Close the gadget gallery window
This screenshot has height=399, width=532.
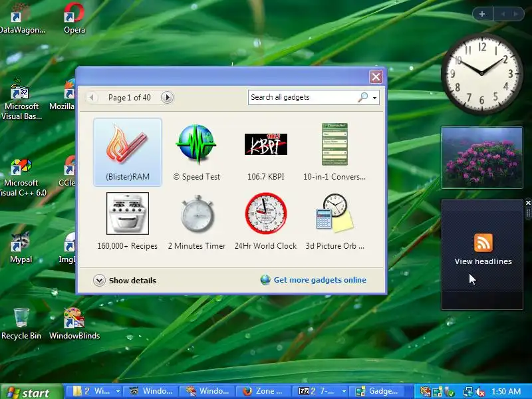click(x=376, y=77)
